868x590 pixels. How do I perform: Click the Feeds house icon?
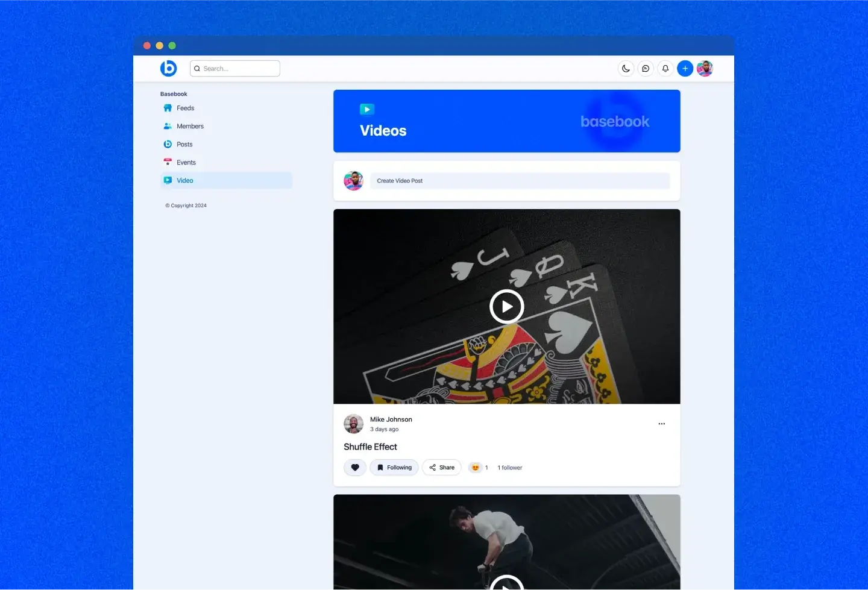coord(168,108)
